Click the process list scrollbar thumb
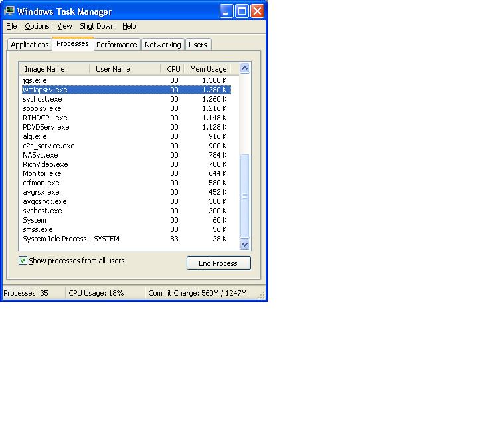Image resolution: width=504 pixels, height=438 pixels. click(x=244, y=196)
